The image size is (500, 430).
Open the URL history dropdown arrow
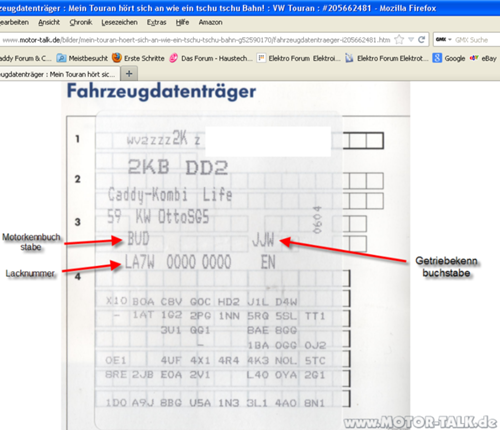click(411, 40)
